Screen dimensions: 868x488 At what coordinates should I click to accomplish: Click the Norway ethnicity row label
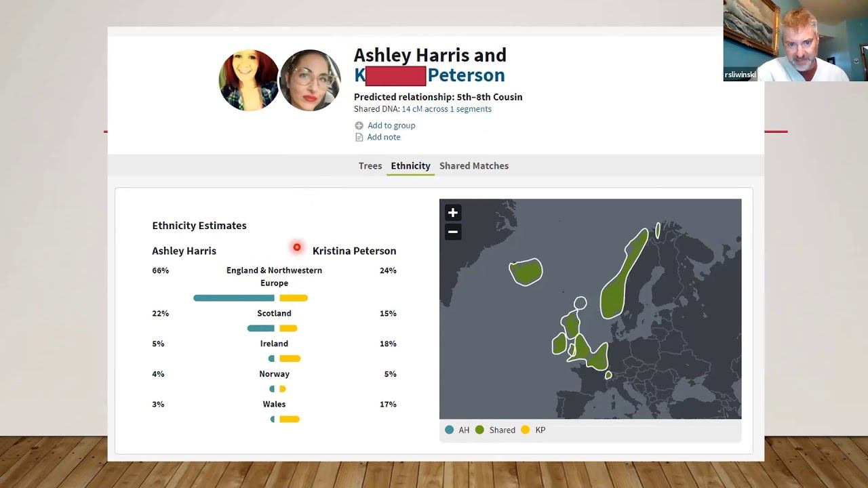[x=274, y=374]
